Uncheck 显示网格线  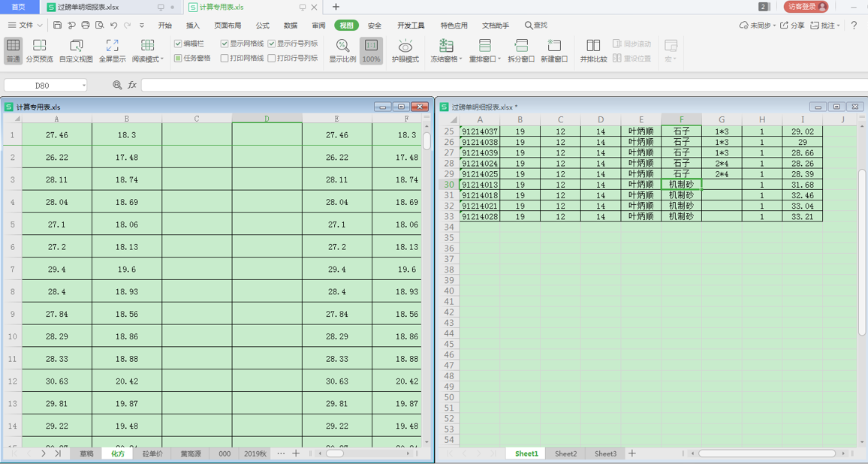(225, 44)
